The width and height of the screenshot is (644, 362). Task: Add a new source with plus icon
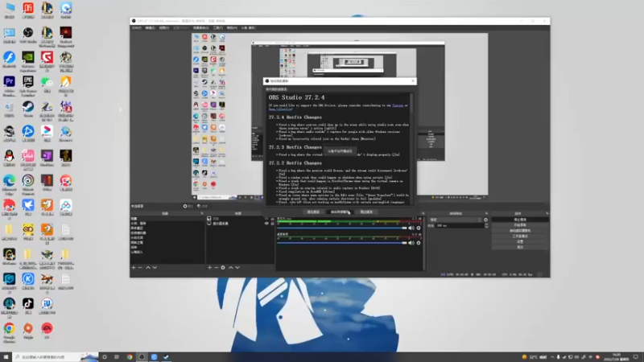[x=209, y=268]
